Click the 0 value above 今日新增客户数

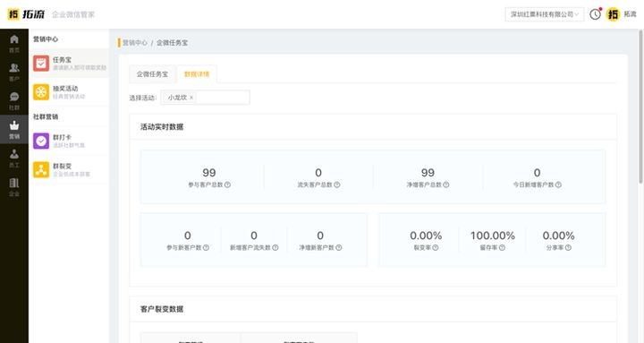[537, 173]
